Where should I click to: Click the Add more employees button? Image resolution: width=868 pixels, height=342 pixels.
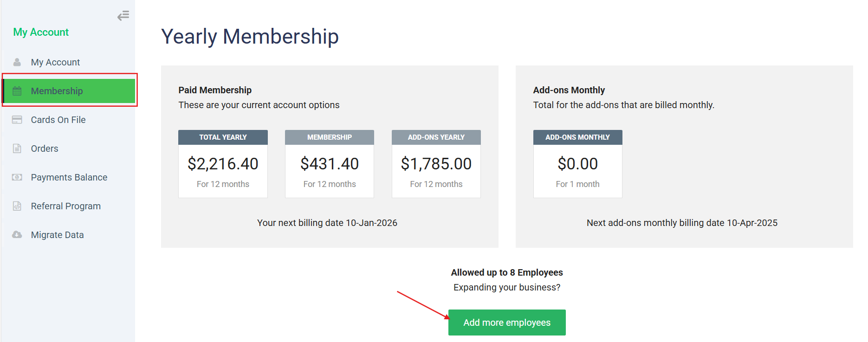(x=507, y=323)
